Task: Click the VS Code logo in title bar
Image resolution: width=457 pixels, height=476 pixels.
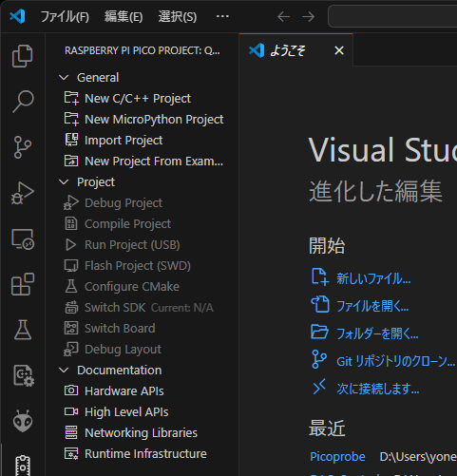Action: point(17,16)
